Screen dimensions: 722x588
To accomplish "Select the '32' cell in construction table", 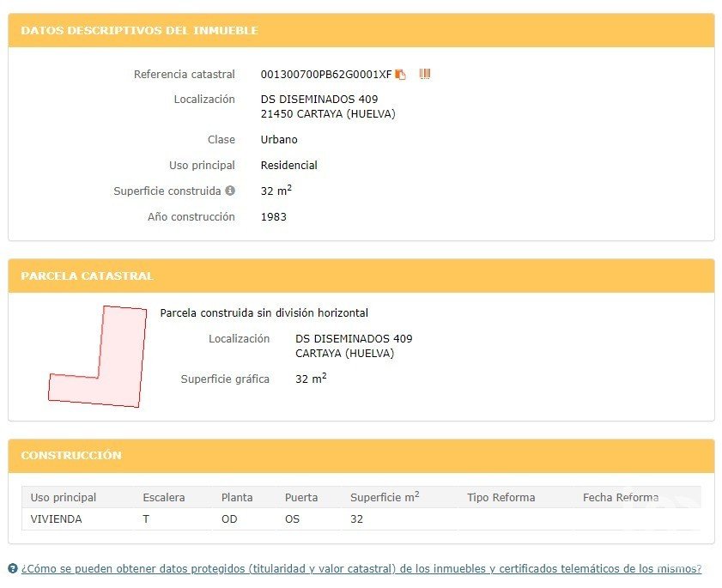I will click(356, 519).
